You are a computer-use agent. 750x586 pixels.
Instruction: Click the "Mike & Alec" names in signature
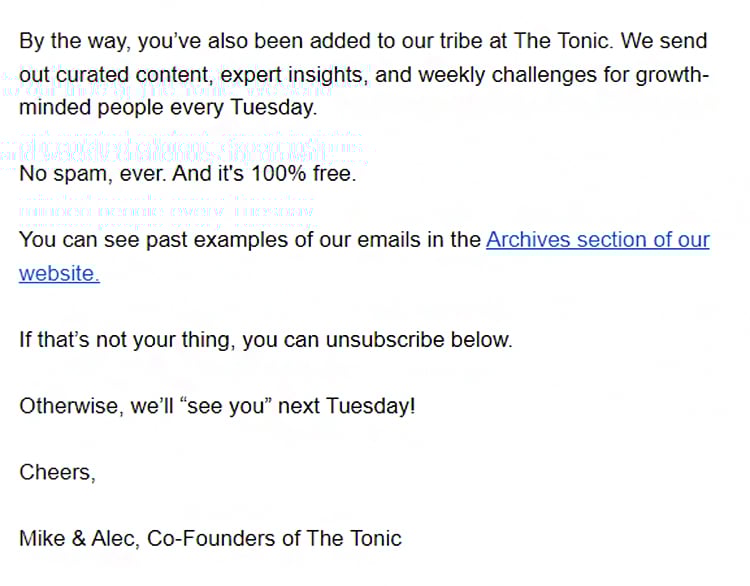[79, 539]
